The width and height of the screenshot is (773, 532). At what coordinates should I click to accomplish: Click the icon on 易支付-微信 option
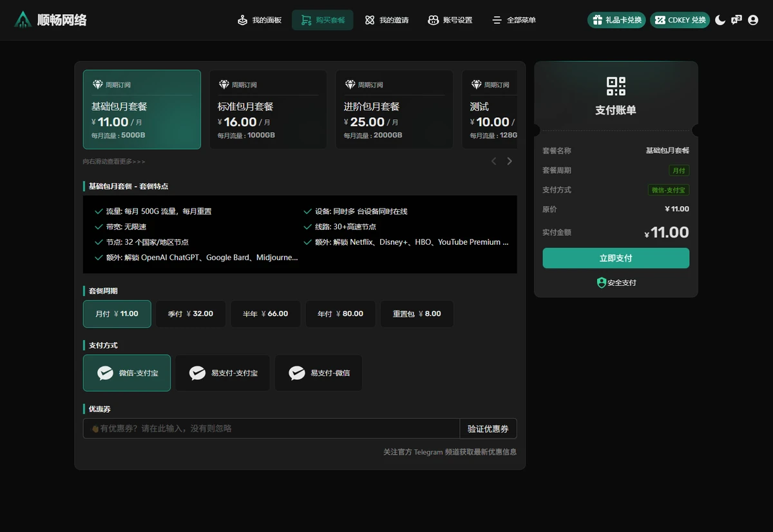click(x=296, y=373)
